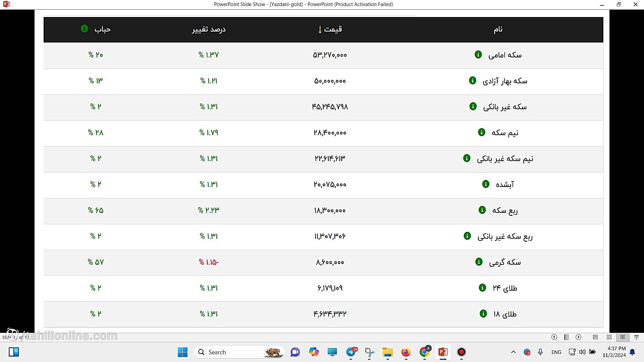Open the screen recorder taskbar icon

pos(462,352)
